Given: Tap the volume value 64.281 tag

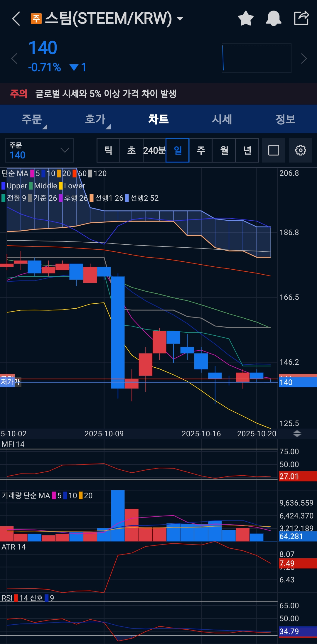Looking at the screenshot, I should tap(297, 536).
